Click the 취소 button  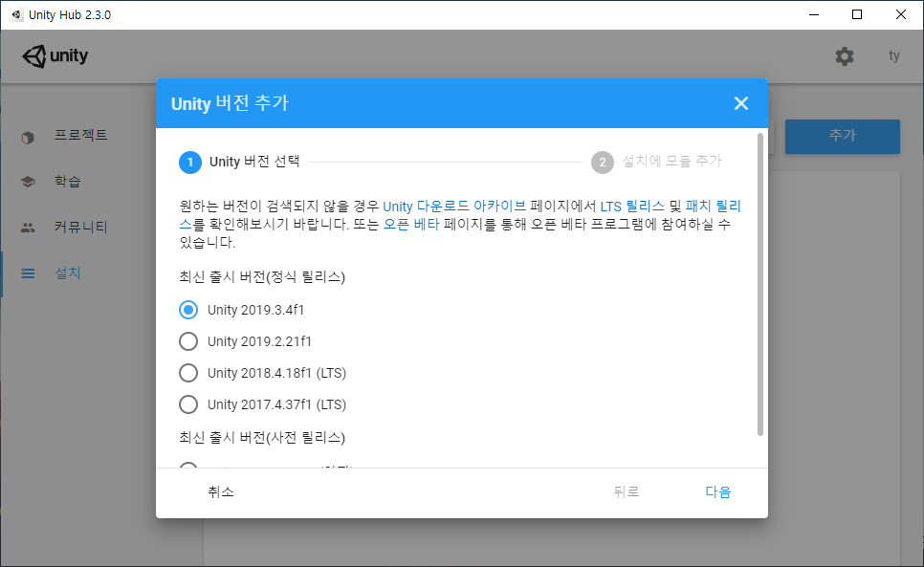220,491
